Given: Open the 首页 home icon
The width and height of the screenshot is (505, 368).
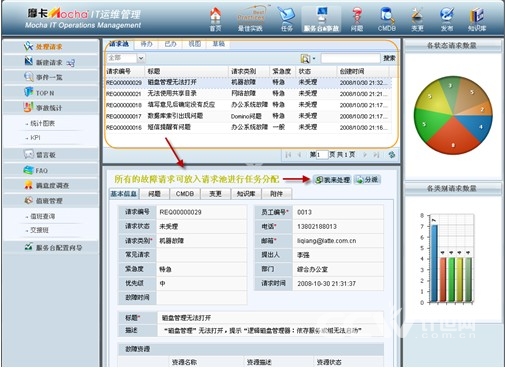Looking at the screenshot, I should [215, 19].
